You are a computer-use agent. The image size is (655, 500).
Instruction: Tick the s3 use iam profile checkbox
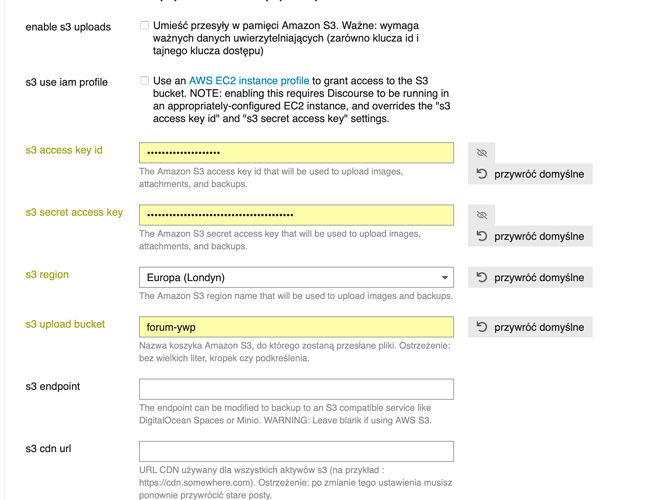pos(145,80)
